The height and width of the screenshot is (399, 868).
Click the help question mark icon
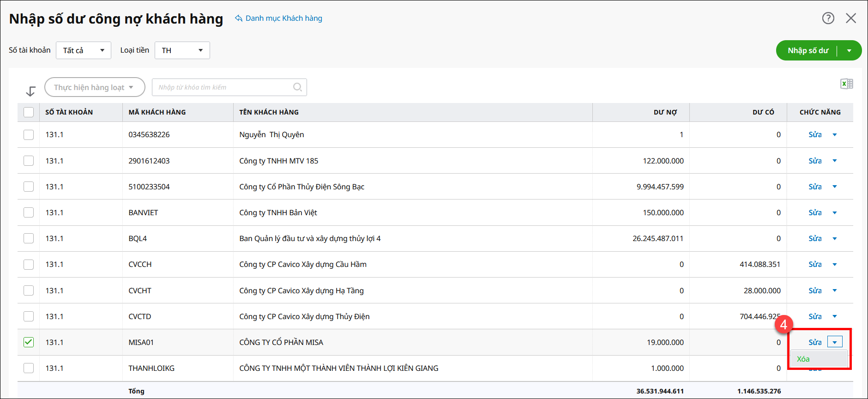pos(828,18)
